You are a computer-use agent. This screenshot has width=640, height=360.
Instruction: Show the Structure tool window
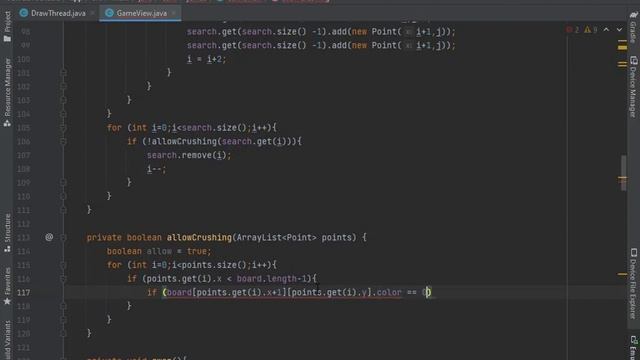coord(7,232)
